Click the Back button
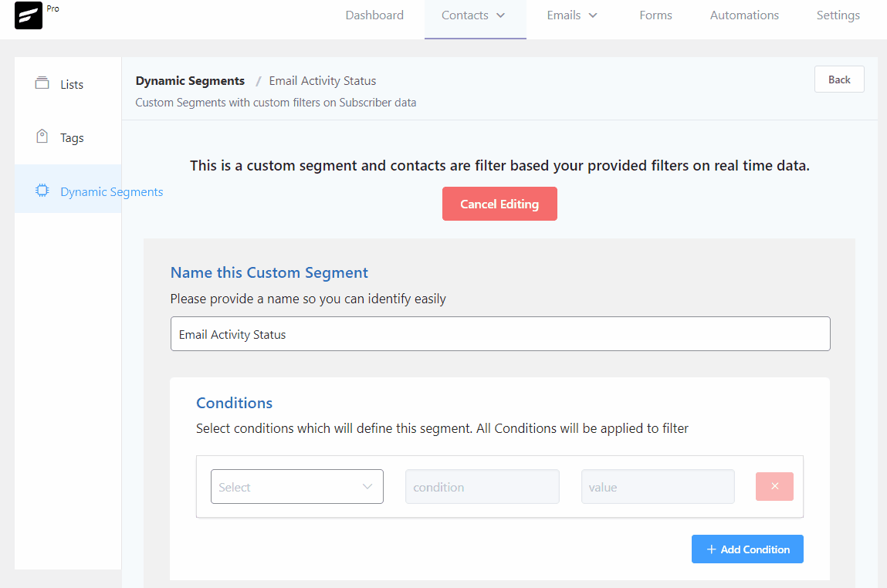Screen dimensions: 887x588 pyautogui.click(x=839, y=79)
